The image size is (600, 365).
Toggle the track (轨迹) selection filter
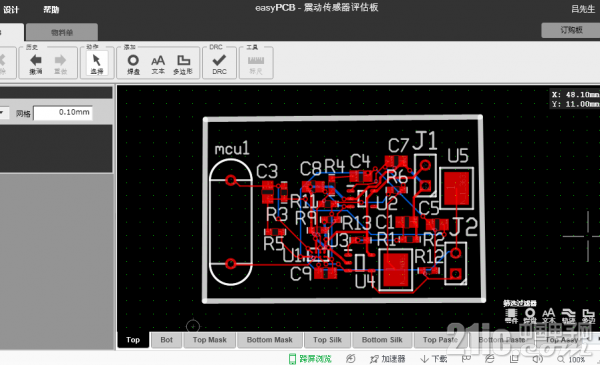click(x=568, y=316)
